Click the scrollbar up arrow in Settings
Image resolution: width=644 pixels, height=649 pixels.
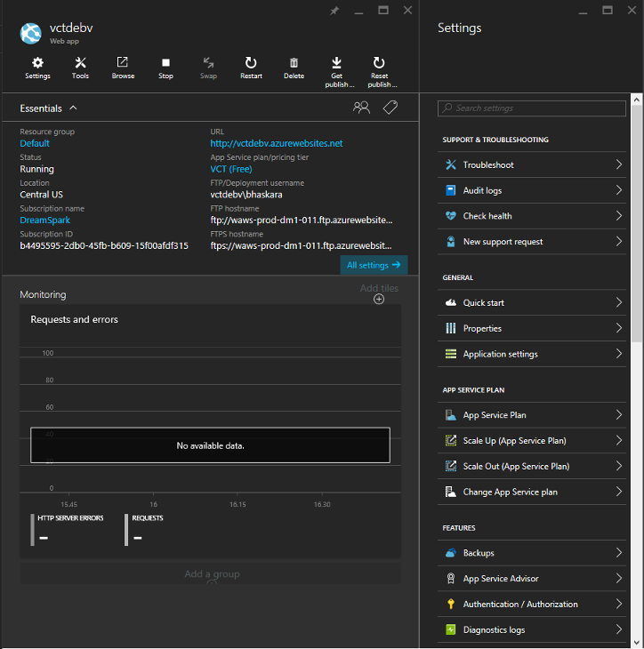click(637, 100)
